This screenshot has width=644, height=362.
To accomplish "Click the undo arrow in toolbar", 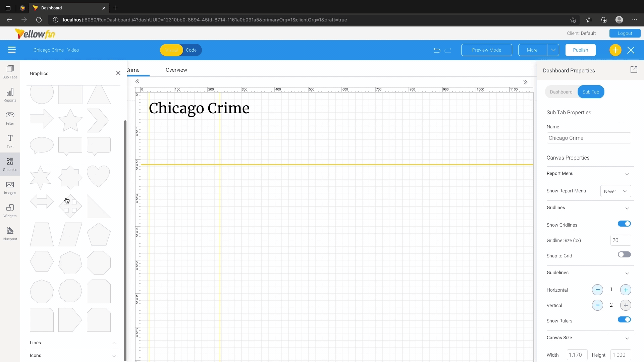I will tap(437, 50).
